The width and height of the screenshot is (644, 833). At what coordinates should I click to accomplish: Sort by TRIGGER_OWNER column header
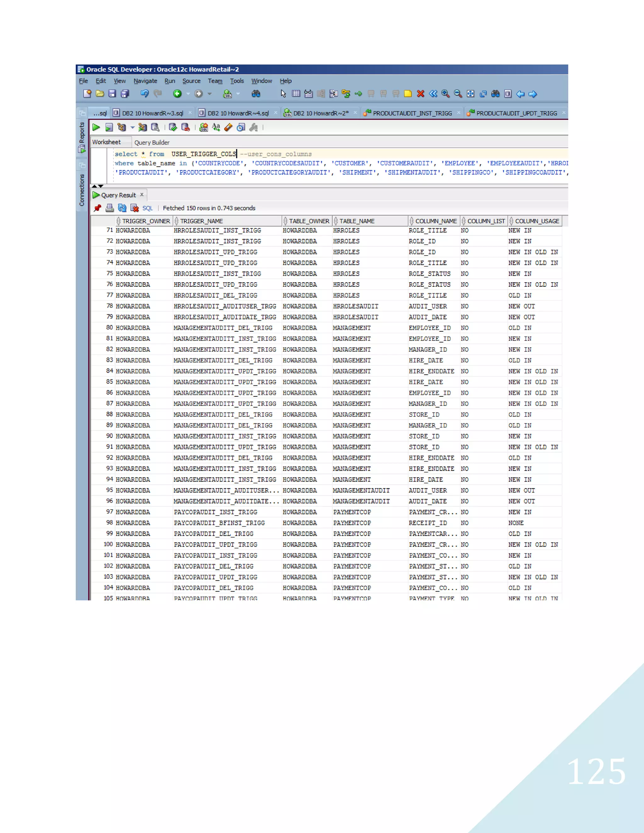point(144,221)
